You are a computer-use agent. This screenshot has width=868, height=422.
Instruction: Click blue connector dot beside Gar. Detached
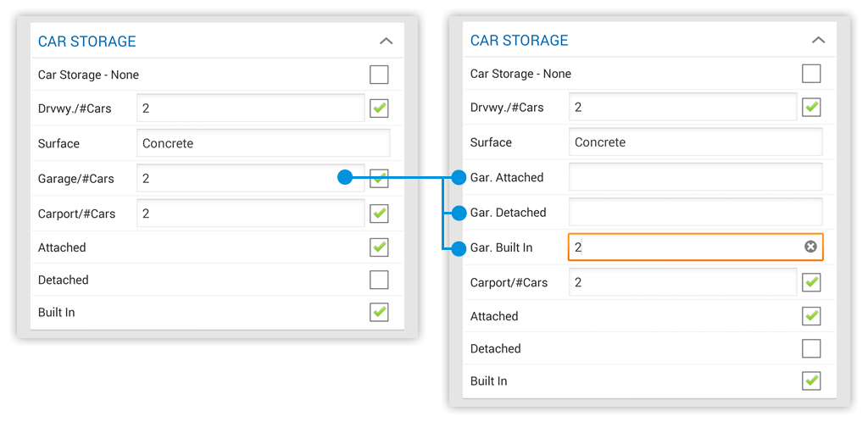click(x=459, y=213)
